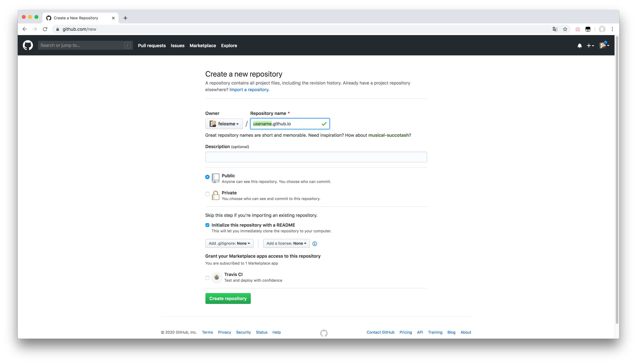
Task: Enable Travis CI access checkbox
Action: [x=207, y=278]
